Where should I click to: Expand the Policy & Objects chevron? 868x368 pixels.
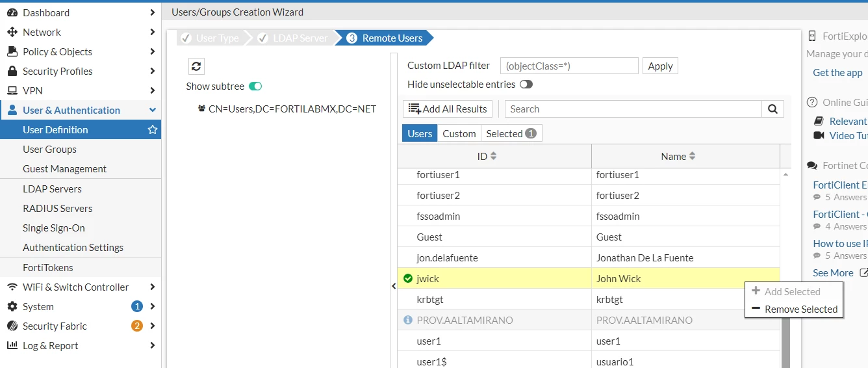click(152, 51)
